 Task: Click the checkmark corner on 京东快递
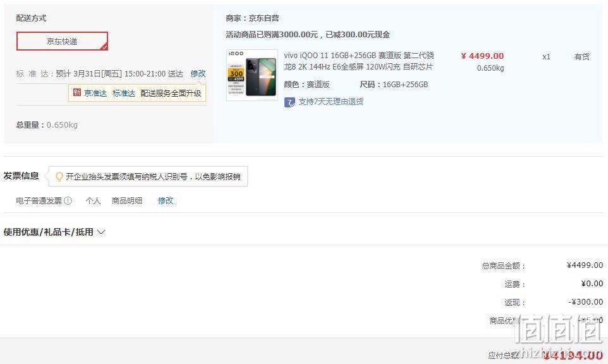point(104,47)
